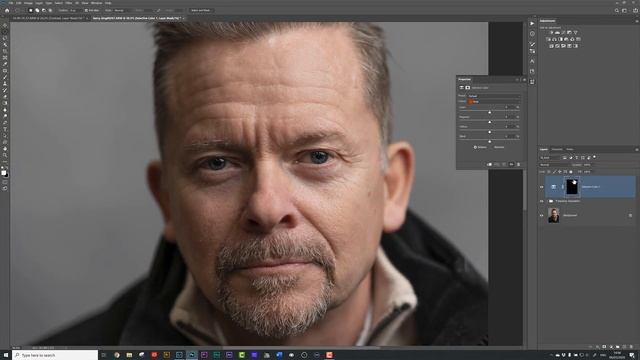The width and height of the screenshot is (640, 360).
Task: Select the Crop tool
Action: click(x=5, y=51)
